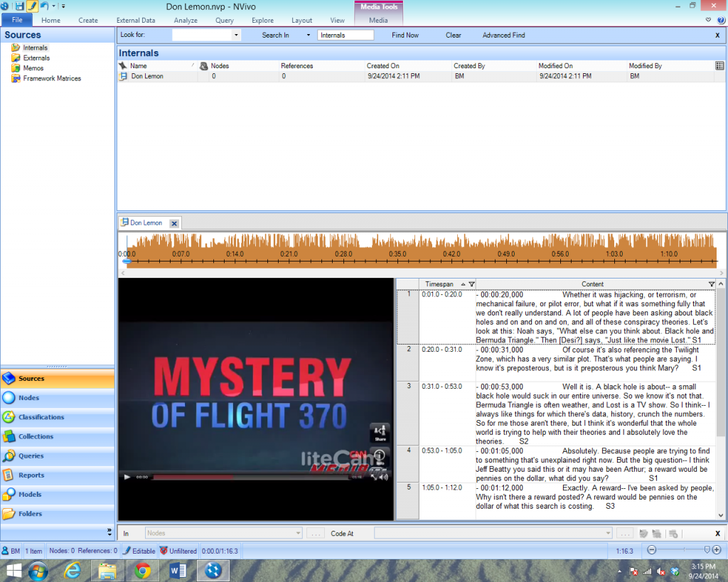Minimize the ribbon using the small arrow icon
Image resolution: width=728 pixels, height=582 pixels.
click(708, 20)
